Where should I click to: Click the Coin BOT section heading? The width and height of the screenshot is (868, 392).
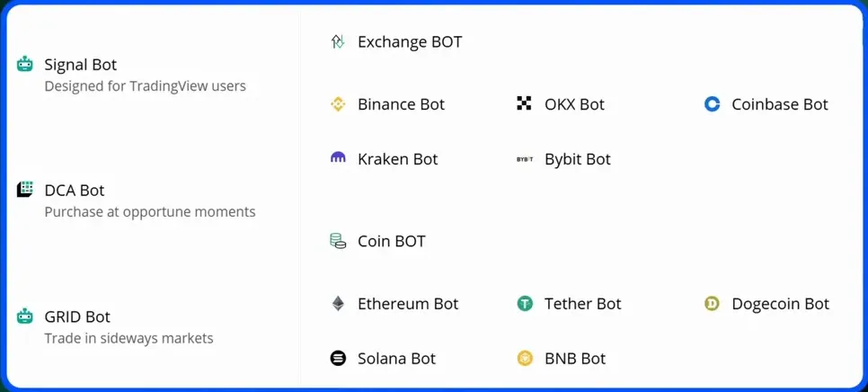click(x=391, y=241)
